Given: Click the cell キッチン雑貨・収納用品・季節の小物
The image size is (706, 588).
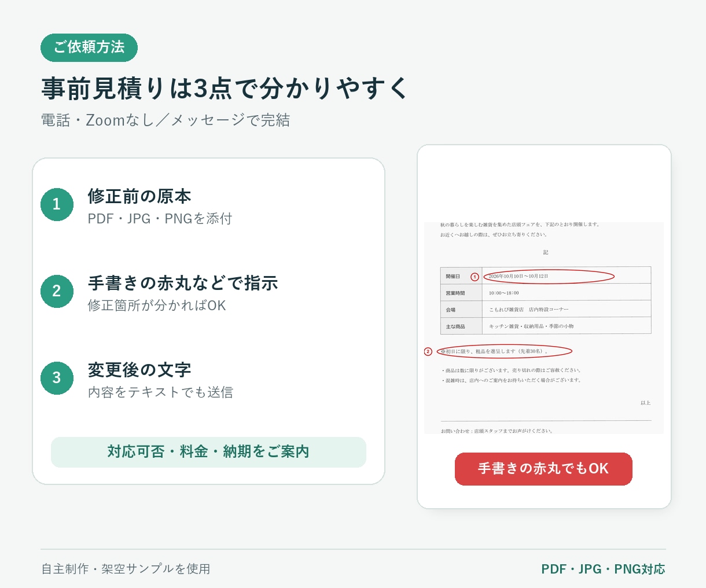Looking at the screenshot, I should point(531,326).
